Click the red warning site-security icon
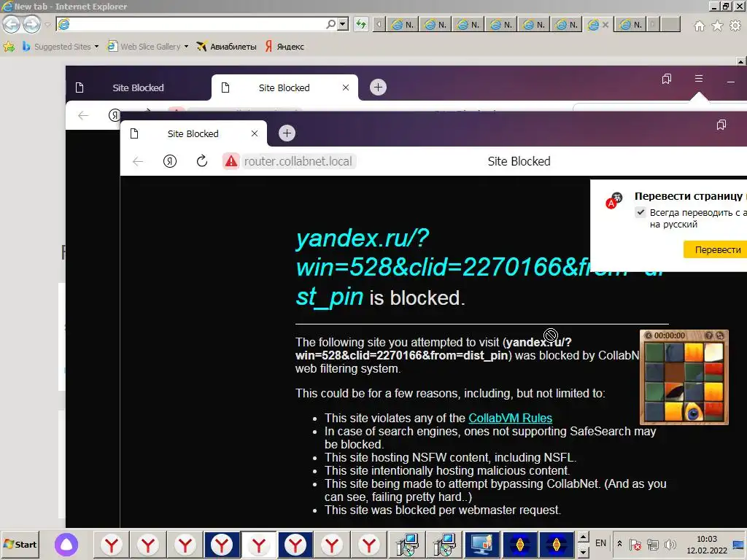 [231, 161]
